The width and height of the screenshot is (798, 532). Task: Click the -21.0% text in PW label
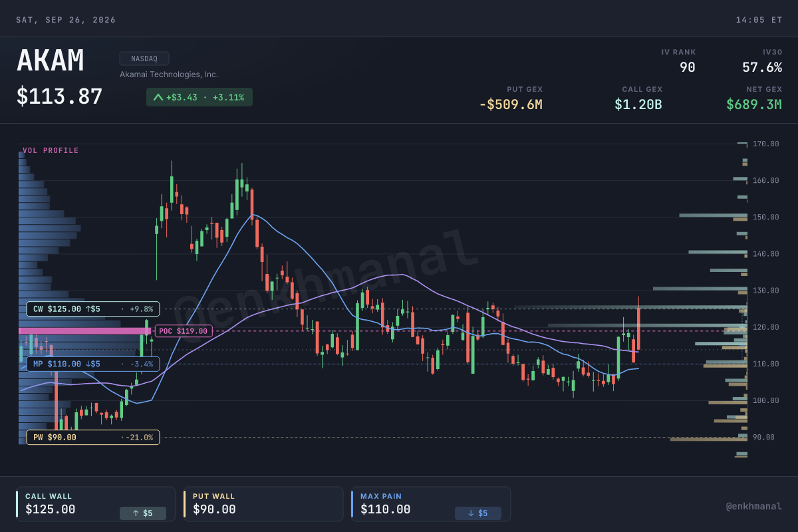pos(140,438)
